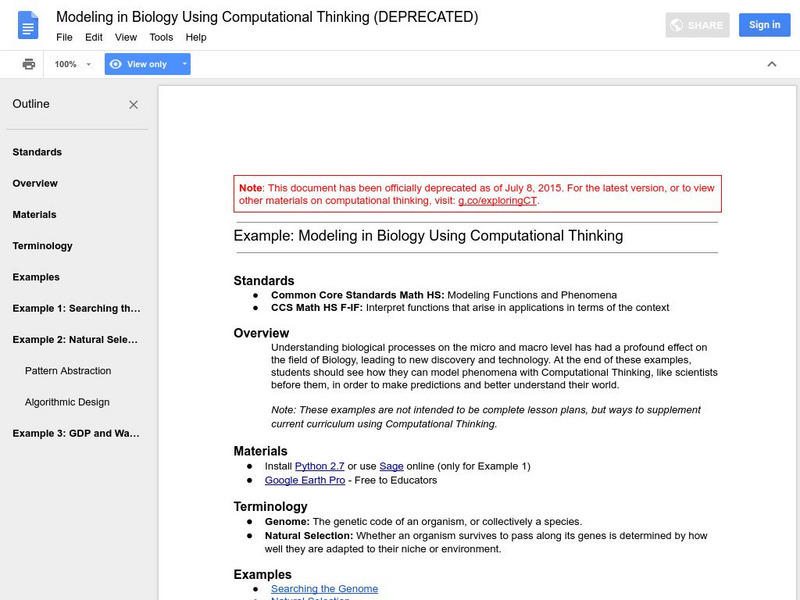Select Pattern Abstraction in outline
The height and width of the screenshot is (600, 800).
click(x=68, y=371)
